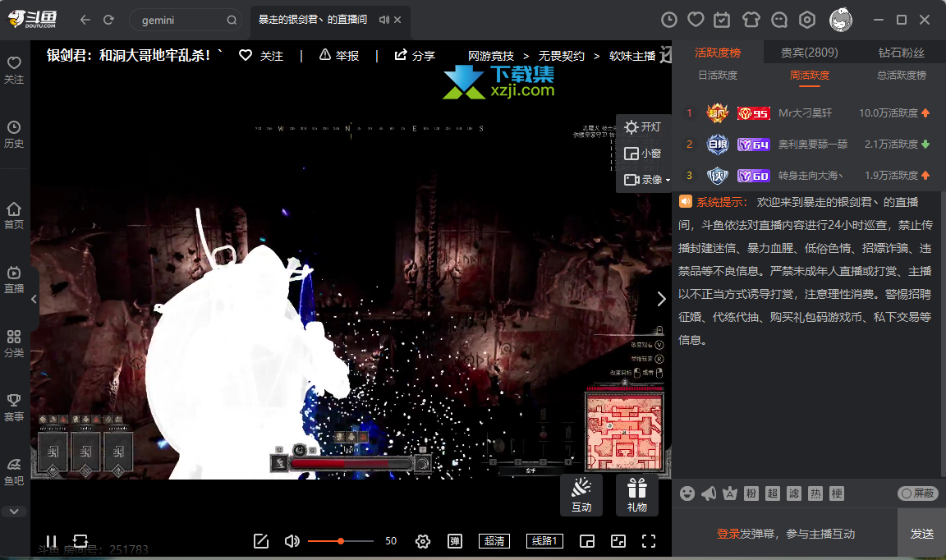The image size is (946, 560).
Task: Switch to the 活跃度榜 tab
Action: pyautogui.click(x=718, y=53)
